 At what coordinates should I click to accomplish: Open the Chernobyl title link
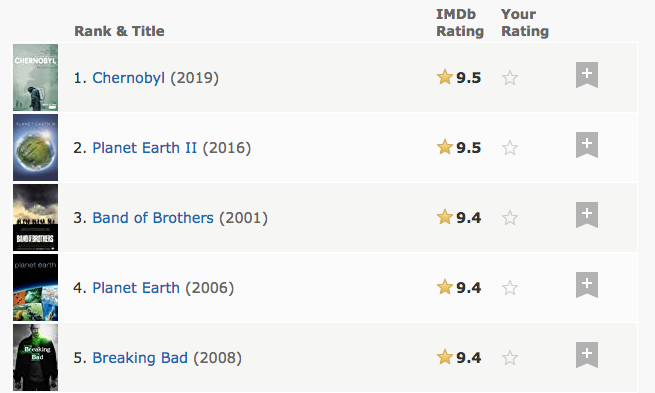click(x=129, y=78)
